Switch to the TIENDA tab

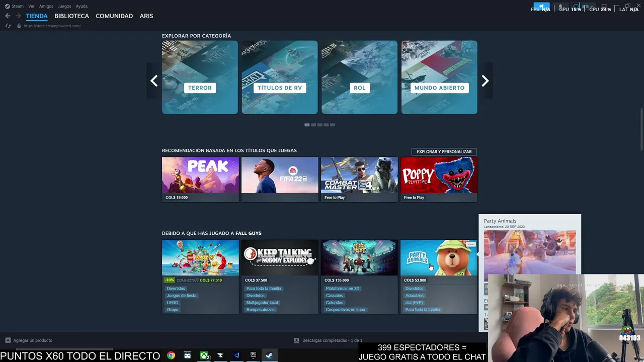(37, 16)
